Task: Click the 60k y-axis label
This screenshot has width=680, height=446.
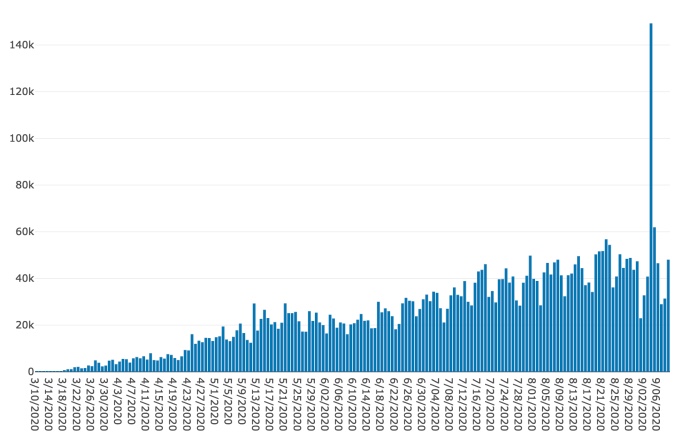Action: pos(24,232)
